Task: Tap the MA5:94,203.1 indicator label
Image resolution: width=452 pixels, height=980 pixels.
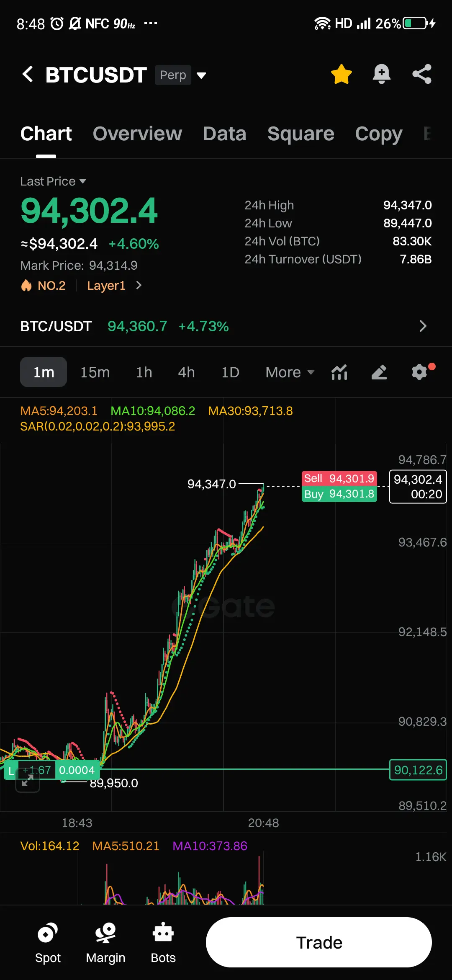Action: [59, 411]
